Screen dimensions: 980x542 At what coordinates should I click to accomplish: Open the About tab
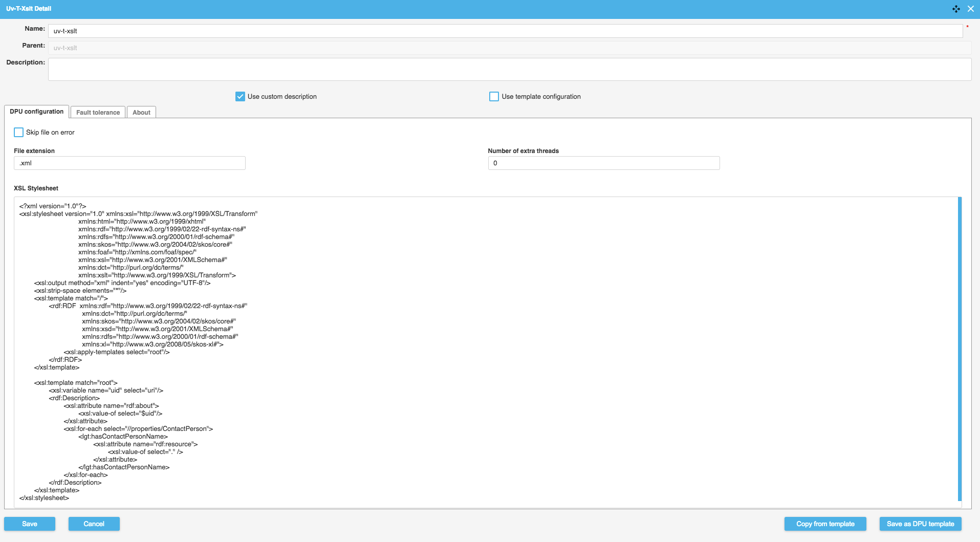(141, 113)
